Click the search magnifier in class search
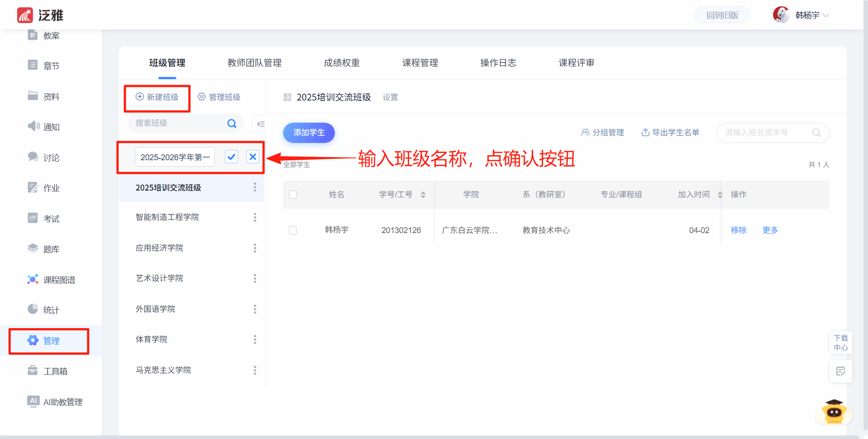The height and width of the screenshot is (439, 868). (x=232, y=124)
